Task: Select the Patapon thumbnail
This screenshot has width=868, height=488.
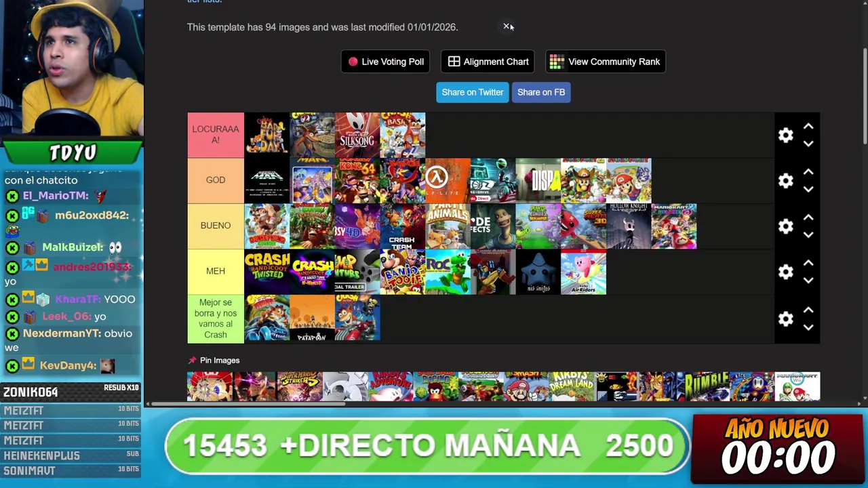Action: 312,318
